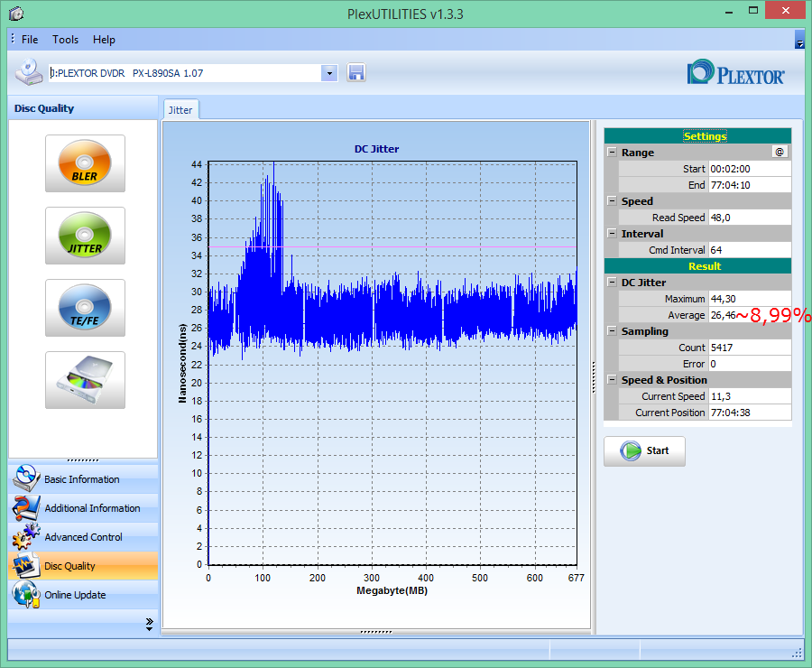Screen dimensions: 812x668
Task: Edit the Read Speed value
Action: (750, 218)
